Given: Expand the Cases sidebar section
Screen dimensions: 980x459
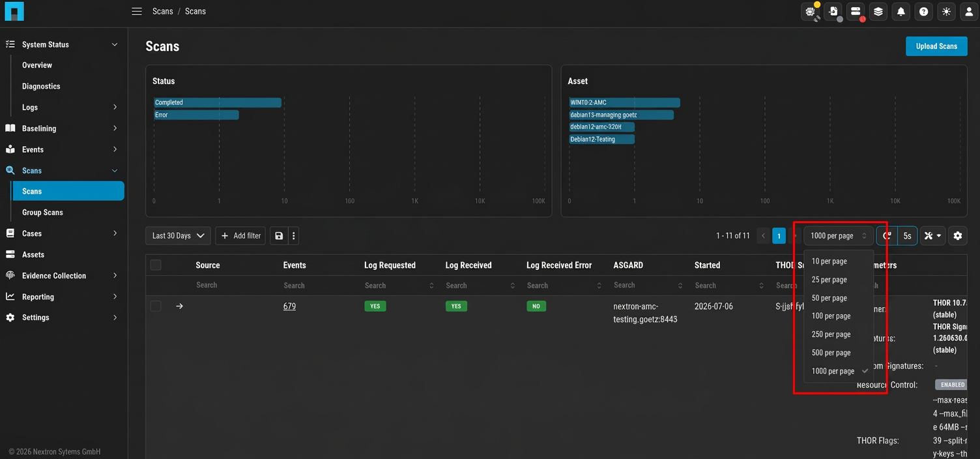Looking at the screenshot, I should (115, 233).
